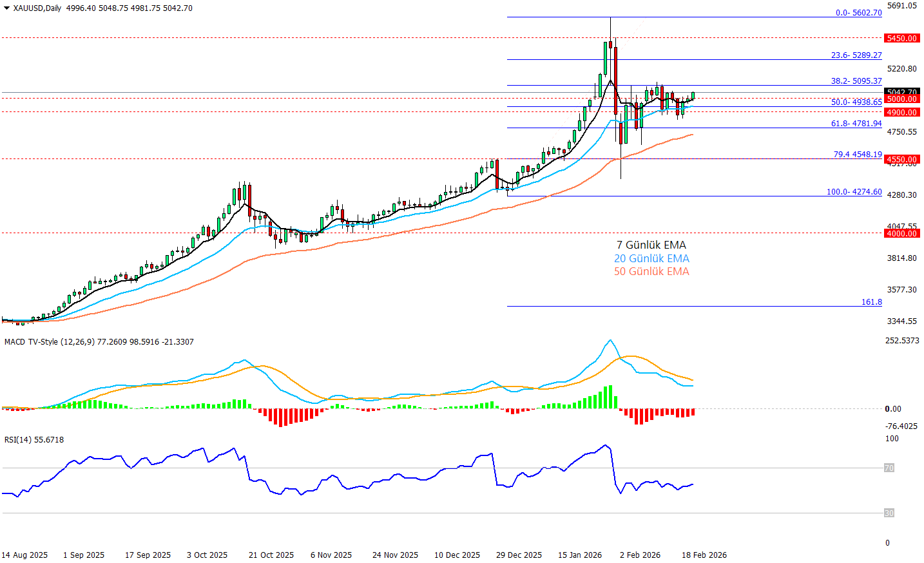Viewport: 924px width, 563px height.
Task: Click the XAUUSD,Daily chart title text
Action: coord(38,8)
